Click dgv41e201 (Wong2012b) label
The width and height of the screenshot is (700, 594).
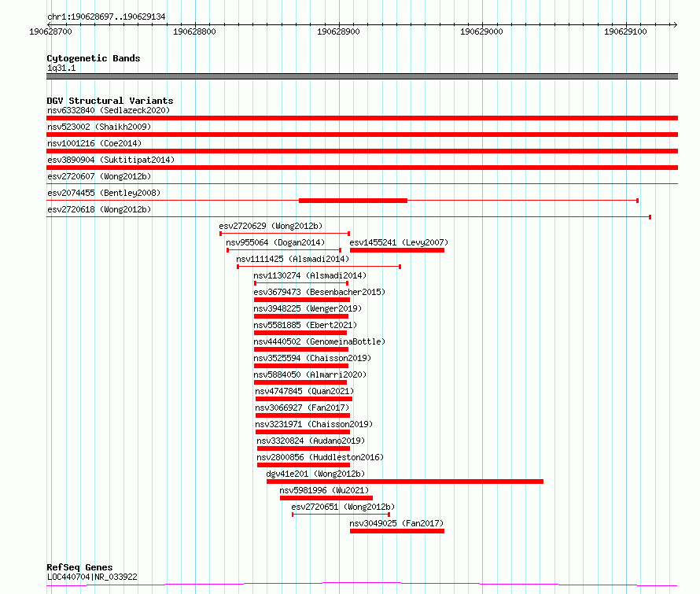(315, 474)
